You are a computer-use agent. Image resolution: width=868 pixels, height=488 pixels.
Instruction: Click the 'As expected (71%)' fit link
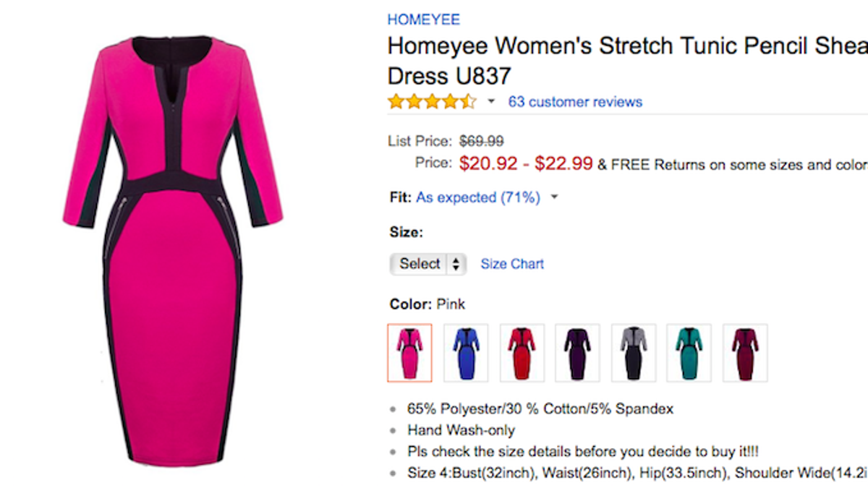coord(477,197)
